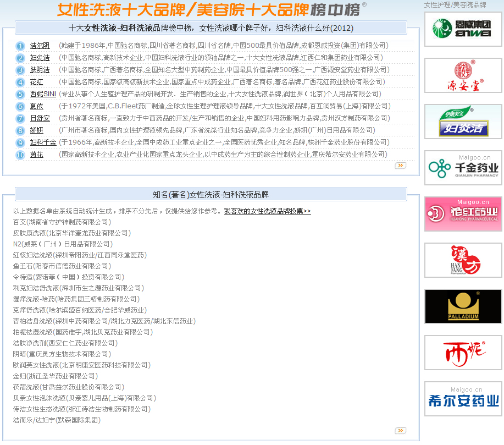Select the 红核妇洁洗液 brand entry
504x445 pixels.
pyautogui.click(x=80, y=255)
